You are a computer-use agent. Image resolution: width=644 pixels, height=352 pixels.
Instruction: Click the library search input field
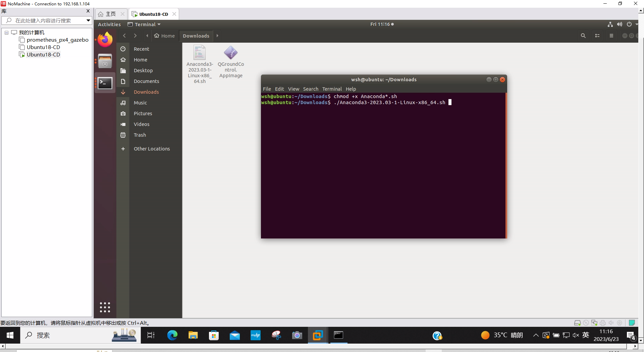pyautogui.click(x=44, y=20)
